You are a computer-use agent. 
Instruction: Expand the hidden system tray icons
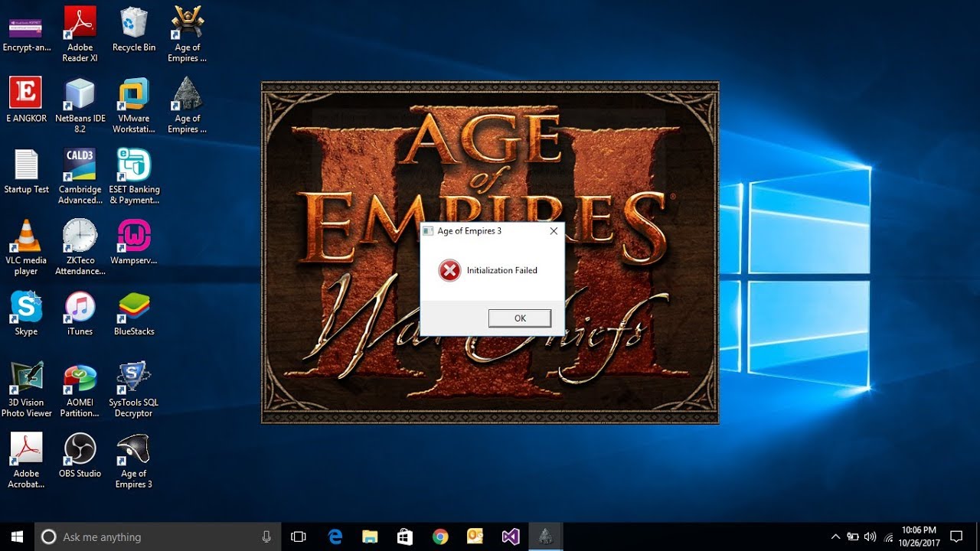[835, 536]
